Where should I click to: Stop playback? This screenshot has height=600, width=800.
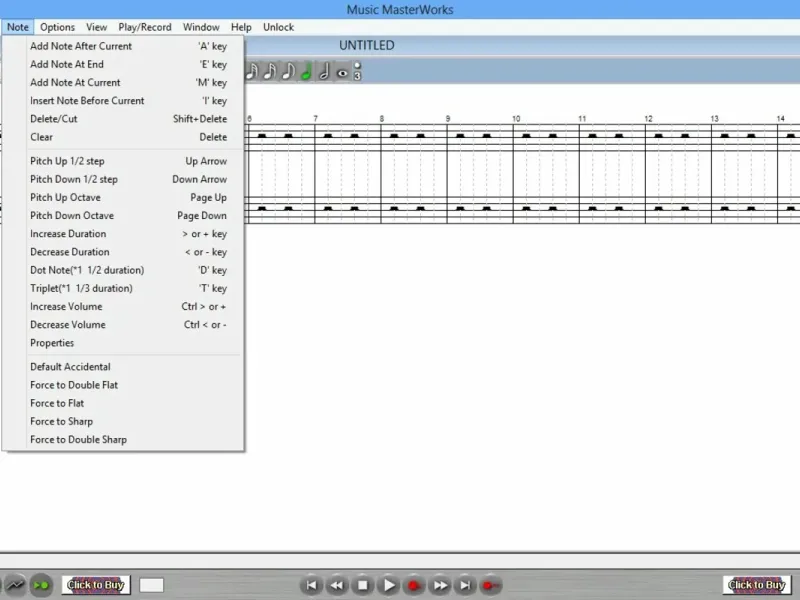point(363,585)
